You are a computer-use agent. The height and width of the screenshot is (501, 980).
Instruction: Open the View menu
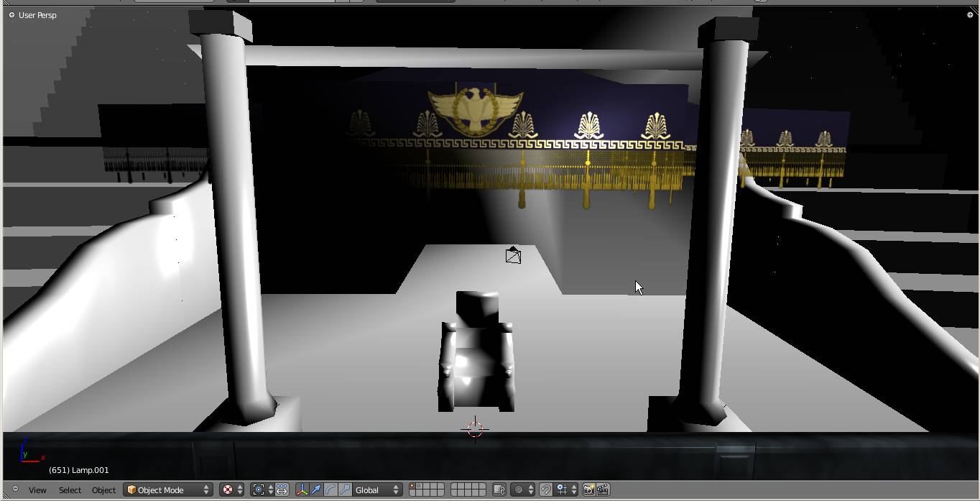click(36, 489)
